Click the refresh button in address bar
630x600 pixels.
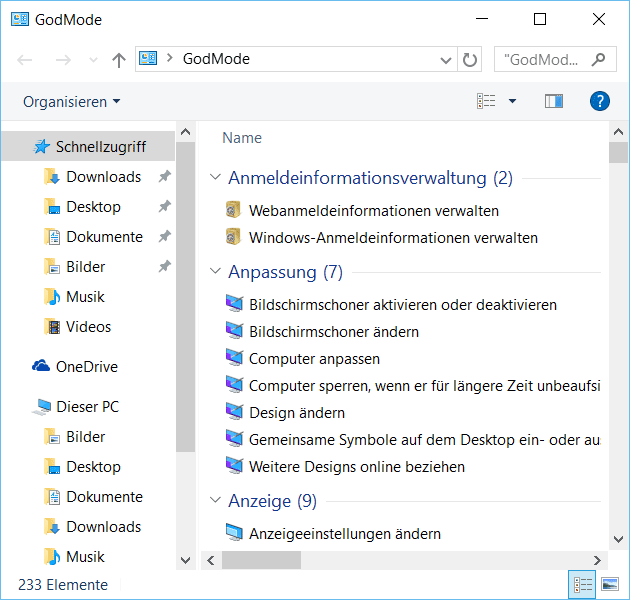coord(471,59)
